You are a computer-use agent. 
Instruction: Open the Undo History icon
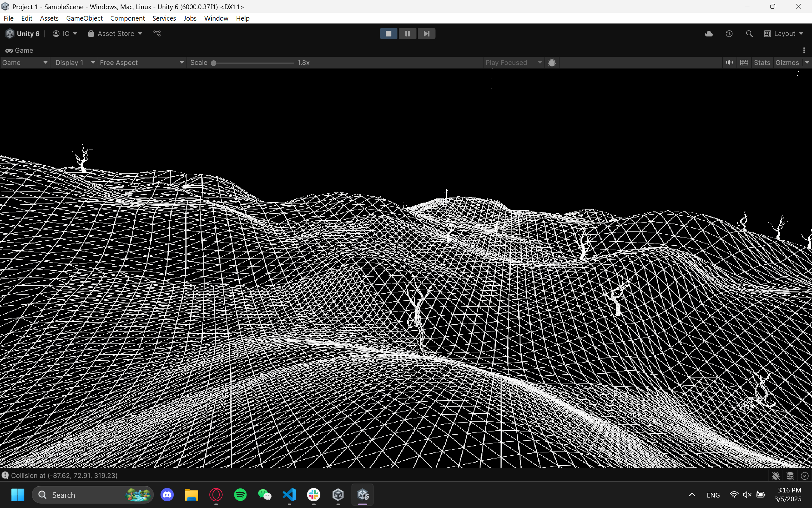coord(729,34)
